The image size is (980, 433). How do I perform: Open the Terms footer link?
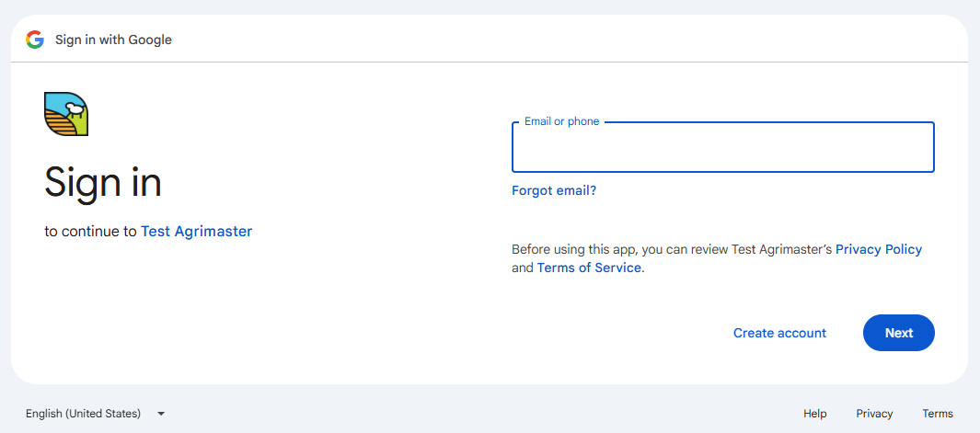938,414
